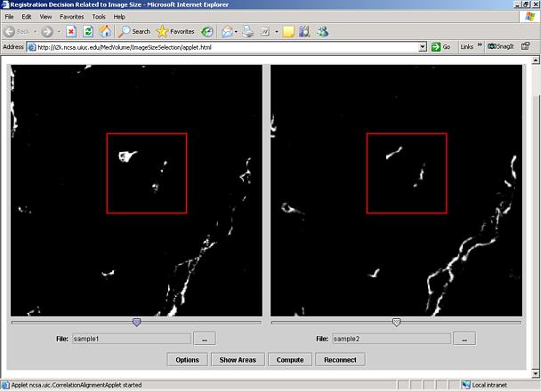The width and height of the screenshot is (541, 392).
Task: Click the Stop loading icon
Action: pyautogui.click(x=70, y=31)
